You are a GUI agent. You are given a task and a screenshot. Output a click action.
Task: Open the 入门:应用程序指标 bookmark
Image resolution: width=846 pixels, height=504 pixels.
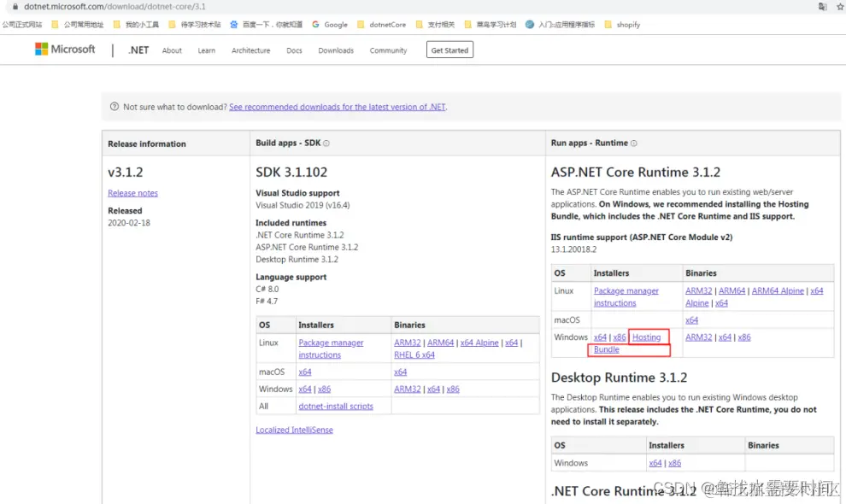pyautogui.click(x=560, y=25)
